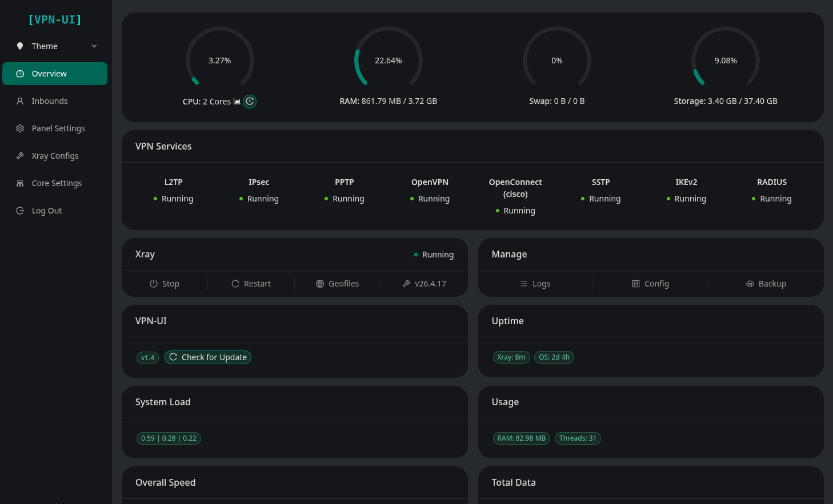Click the IKEv2 Running status
The image size is (833, 504).
[x=687, y=199]
